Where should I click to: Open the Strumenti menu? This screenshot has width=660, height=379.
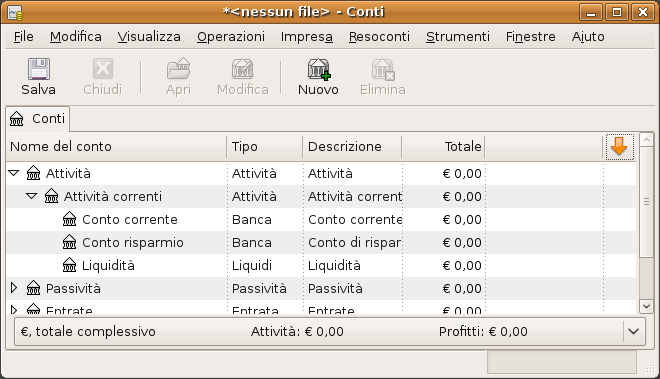click(x=458, y=37)
